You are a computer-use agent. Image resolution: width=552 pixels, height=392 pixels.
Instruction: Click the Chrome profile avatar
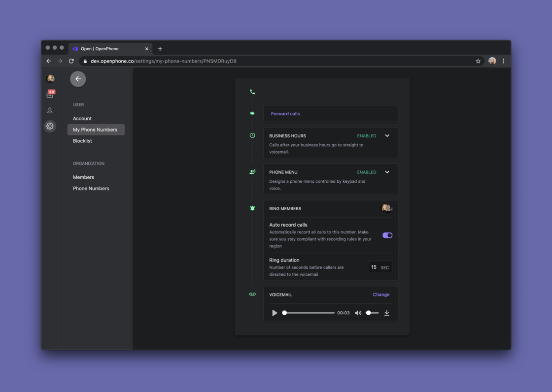492,61
